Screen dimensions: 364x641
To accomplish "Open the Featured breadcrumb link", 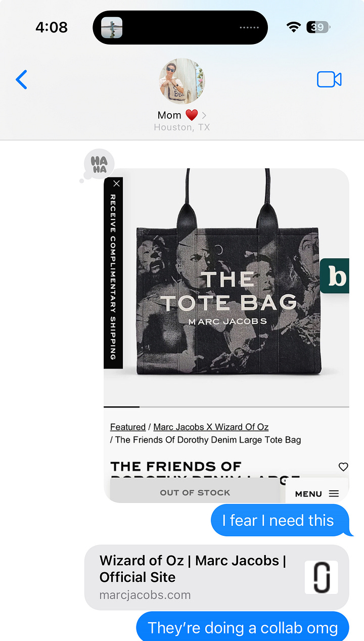I will (128, 427).
